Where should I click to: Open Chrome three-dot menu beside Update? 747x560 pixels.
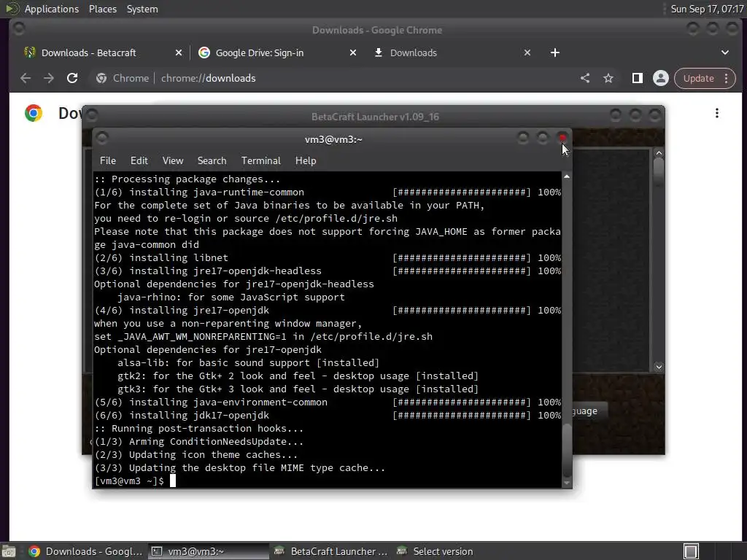pyautogui.click(x=727, y=78)
